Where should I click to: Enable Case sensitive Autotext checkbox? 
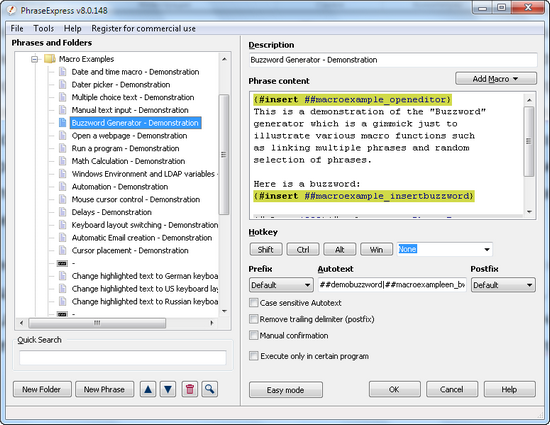click(253, 303)
